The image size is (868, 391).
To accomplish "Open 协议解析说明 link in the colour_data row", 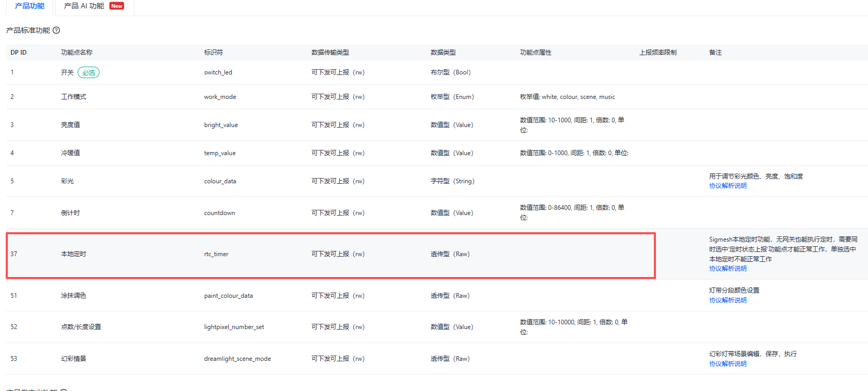I will pyautogui.click(x=727, y=186).
